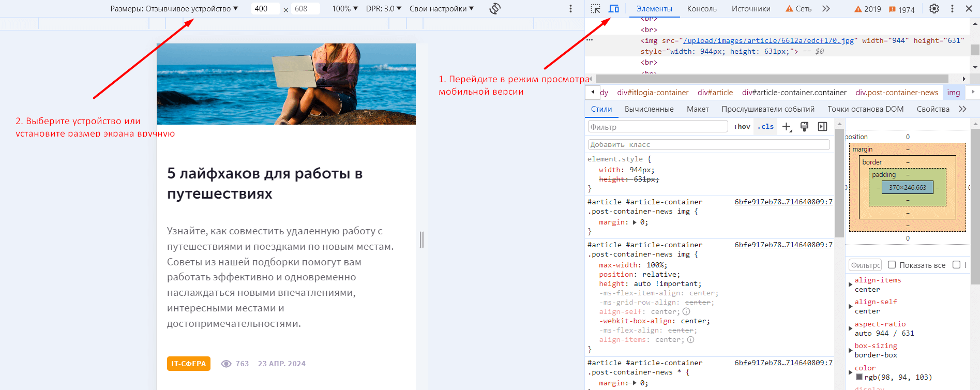Click the color swatch for rgb(98, 94, 103)

(859, 377)
